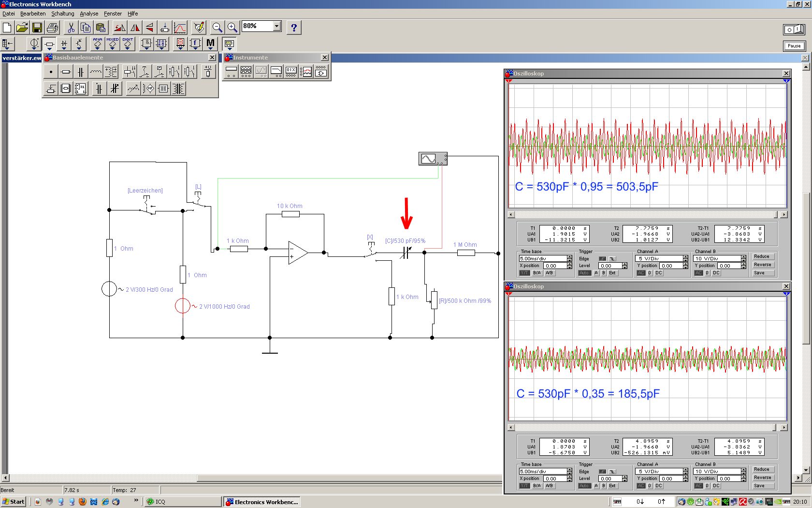Select A/B mode on the 503,5pF oscilloscope
This screenshot has width=812, height=508.
point(549,273)
